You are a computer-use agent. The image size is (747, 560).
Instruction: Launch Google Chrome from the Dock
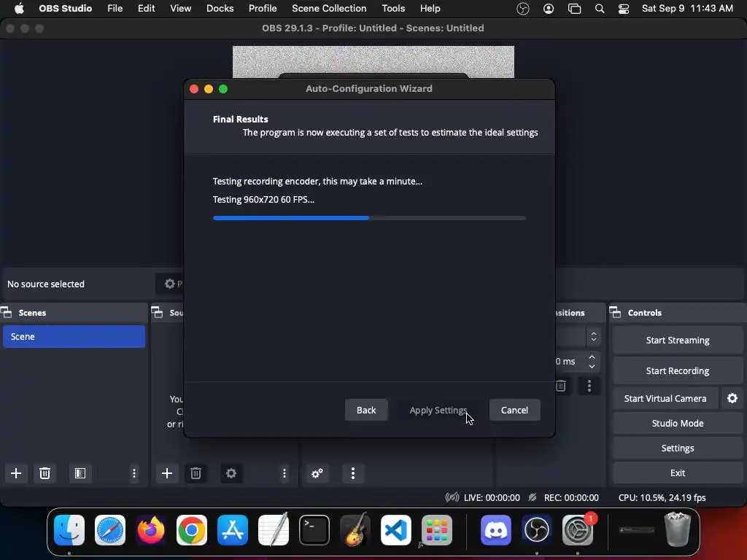pos(192,530)
